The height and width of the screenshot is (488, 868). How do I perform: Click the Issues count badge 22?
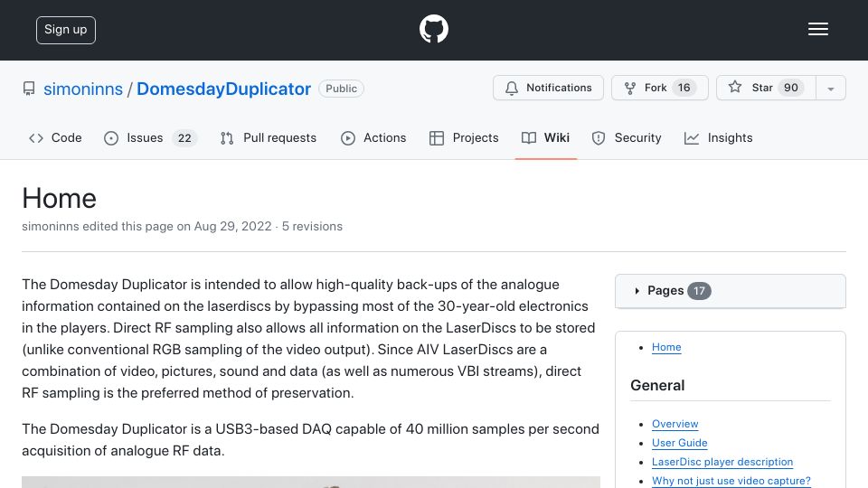pyautogui.click(x=184, y=137)
